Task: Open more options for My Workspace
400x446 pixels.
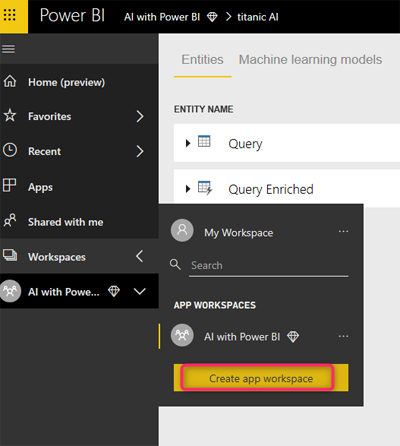Action: (343, 232)
